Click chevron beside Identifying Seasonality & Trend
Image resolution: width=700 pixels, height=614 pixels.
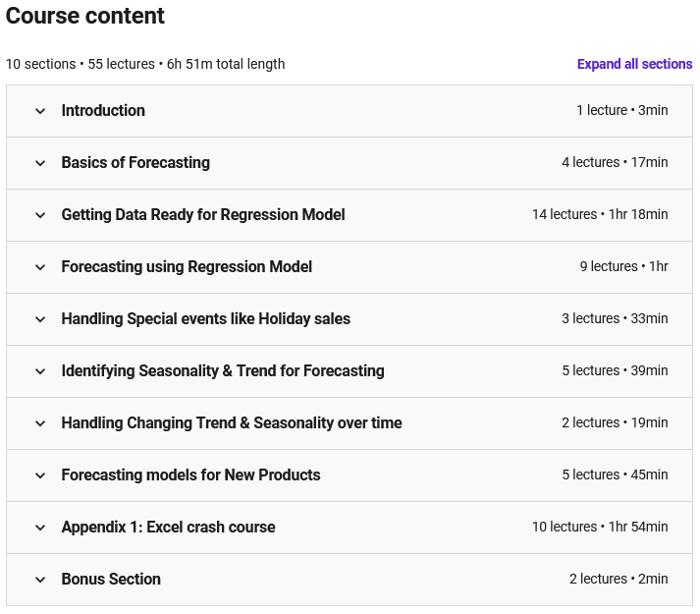point(40,371)
